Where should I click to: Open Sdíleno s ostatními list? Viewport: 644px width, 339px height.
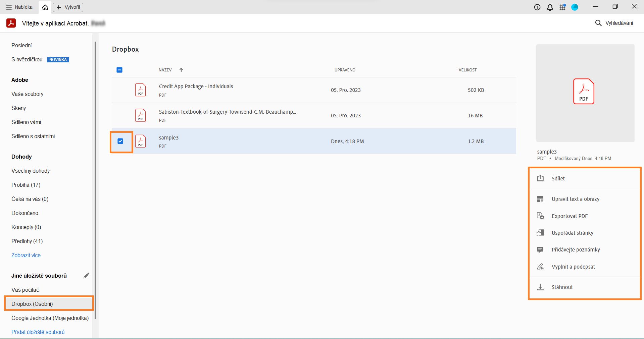pos(33,136)
